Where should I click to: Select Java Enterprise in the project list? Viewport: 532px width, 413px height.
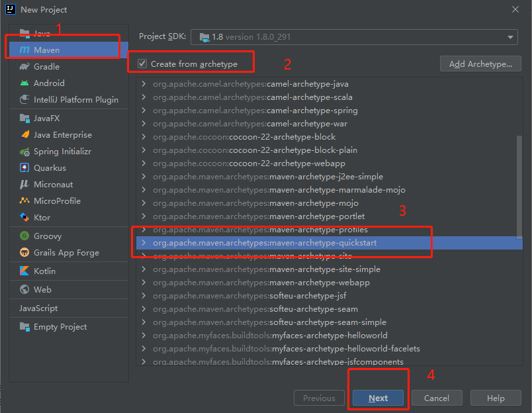click(62, 135)
